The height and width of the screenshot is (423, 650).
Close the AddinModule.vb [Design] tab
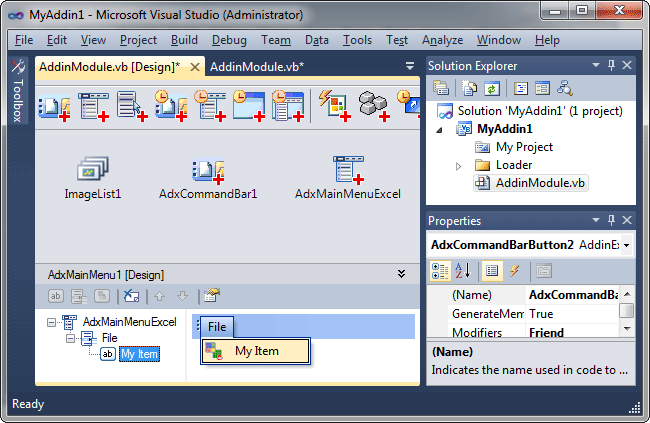[194, 67]
